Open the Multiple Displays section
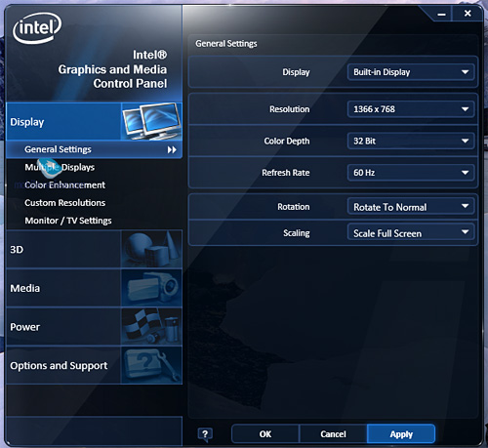This screenshot has height=448, width=488. click(x=60, y=167)
